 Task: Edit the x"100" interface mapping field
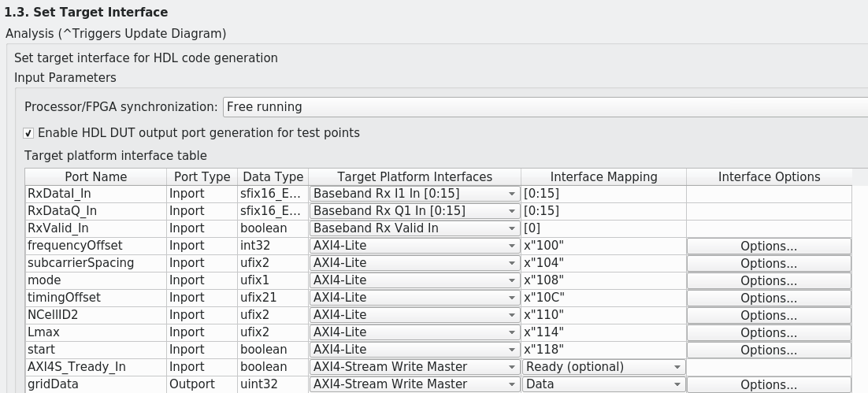tap(603, 246)
